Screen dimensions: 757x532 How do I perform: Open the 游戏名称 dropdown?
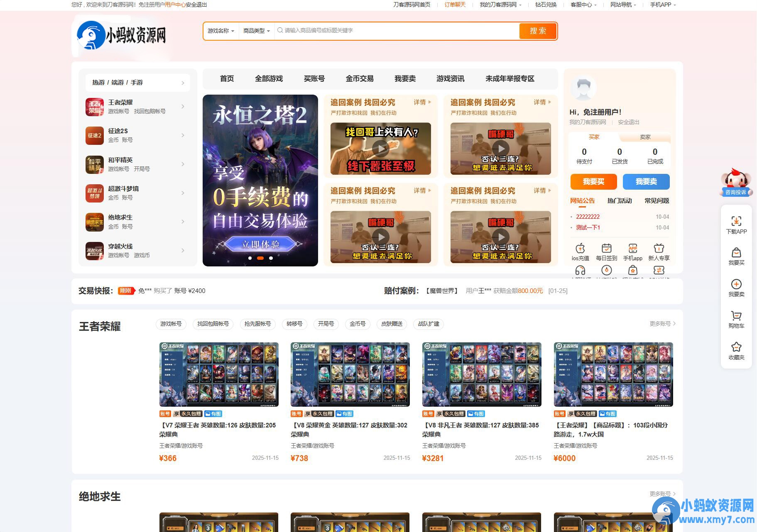point(220,31)
